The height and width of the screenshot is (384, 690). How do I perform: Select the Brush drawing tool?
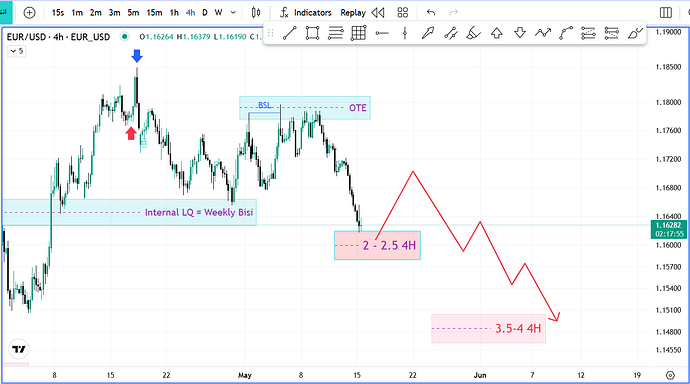click(x=635, y=33)
